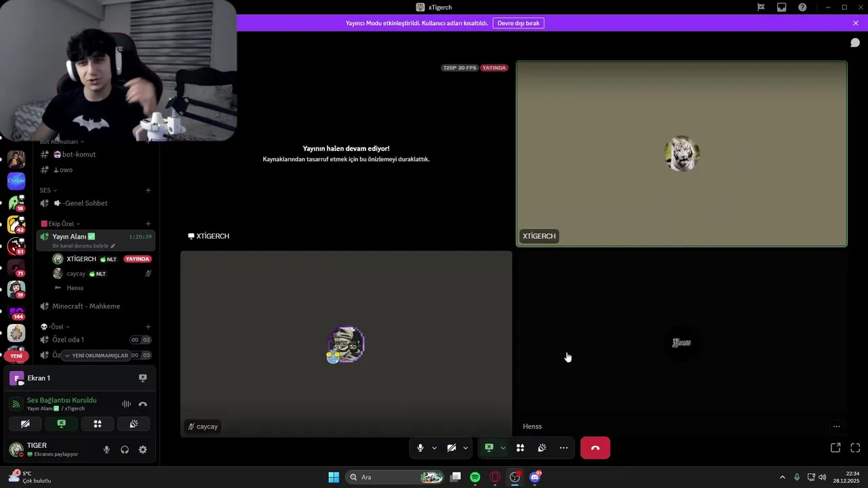Click Ses Bağlantısı Kuruldu connection status

coord(62,401)
